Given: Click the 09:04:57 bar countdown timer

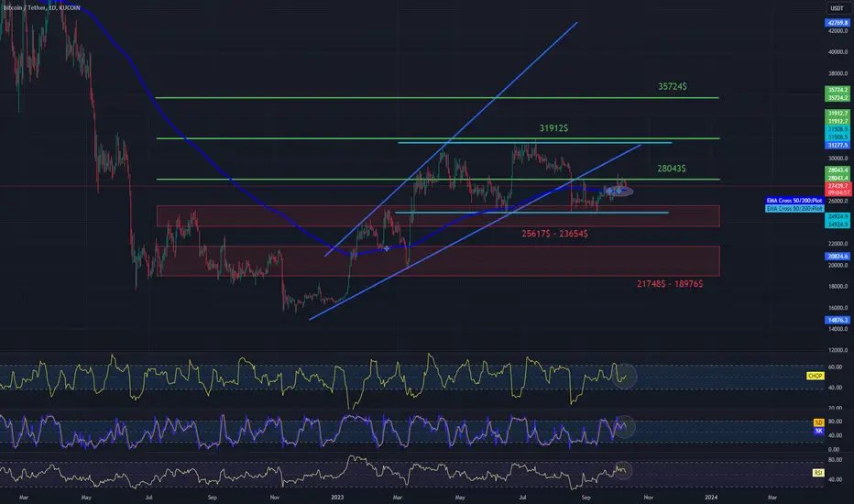Looking at the screenshot, I should 838,192.
